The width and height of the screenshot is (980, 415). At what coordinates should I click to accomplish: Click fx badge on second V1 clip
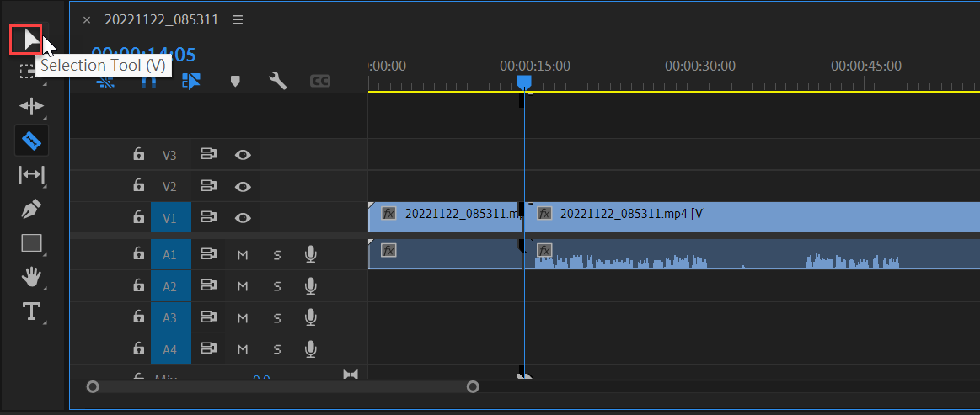coord(545,214)
